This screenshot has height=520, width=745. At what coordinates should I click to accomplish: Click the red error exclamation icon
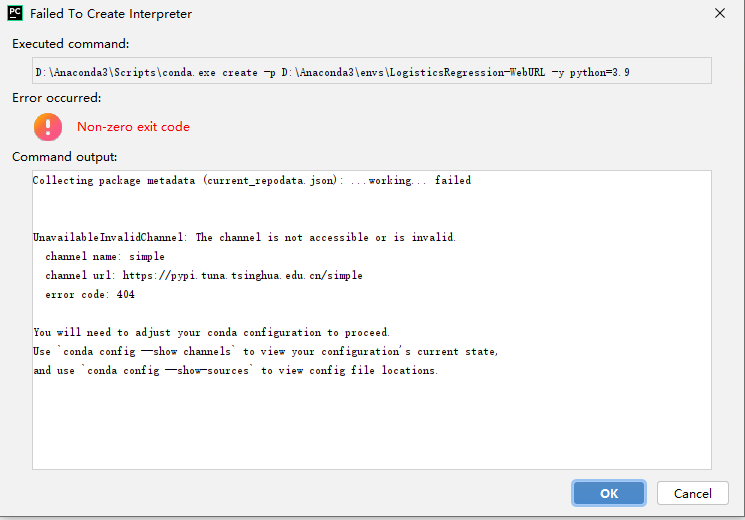[x=47, y=126]
